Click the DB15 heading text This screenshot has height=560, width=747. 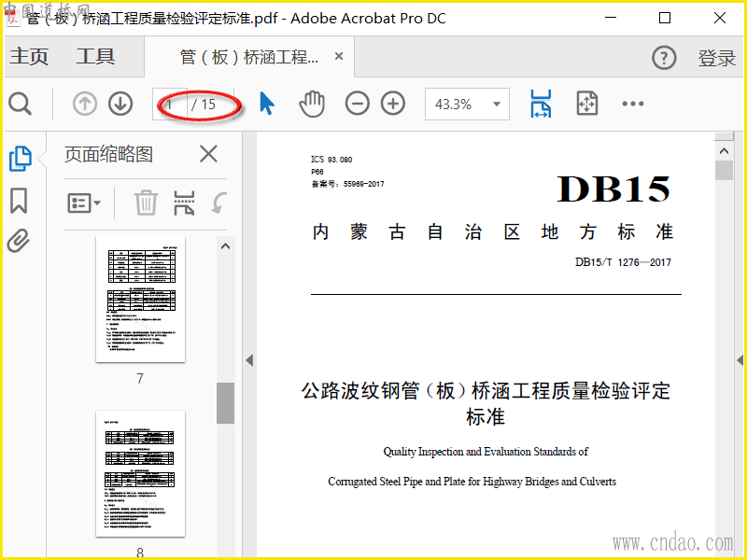tap(613, 189)
